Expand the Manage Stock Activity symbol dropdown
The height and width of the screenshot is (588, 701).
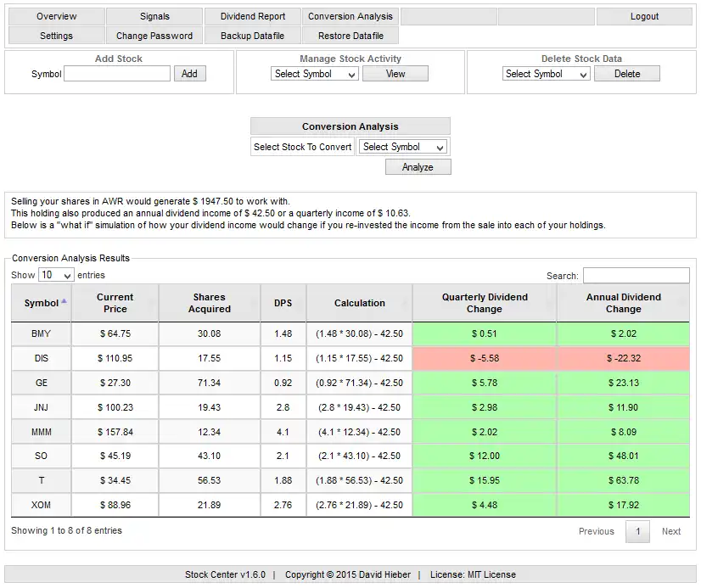315,74
